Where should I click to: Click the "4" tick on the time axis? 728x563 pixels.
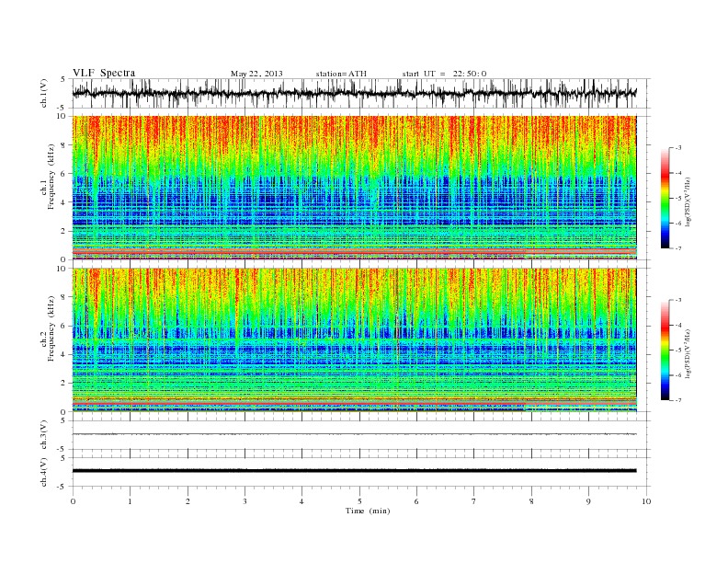point(301,501)
